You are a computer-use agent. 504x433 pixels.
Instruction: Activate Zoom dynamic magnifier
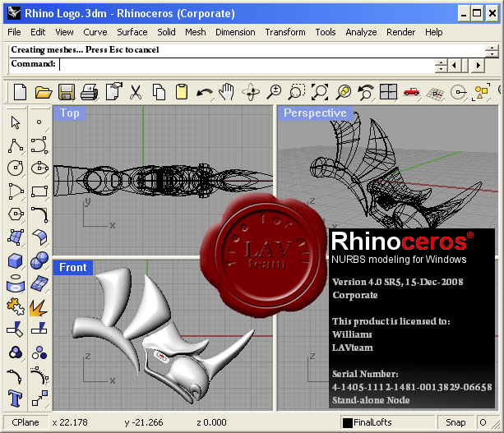[x=274, y=92]
